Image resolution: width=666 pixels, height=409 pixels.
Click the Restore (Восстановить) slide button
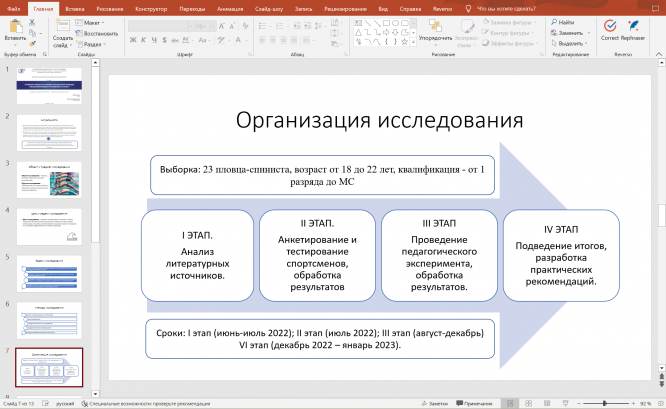[x=99, y=32]
